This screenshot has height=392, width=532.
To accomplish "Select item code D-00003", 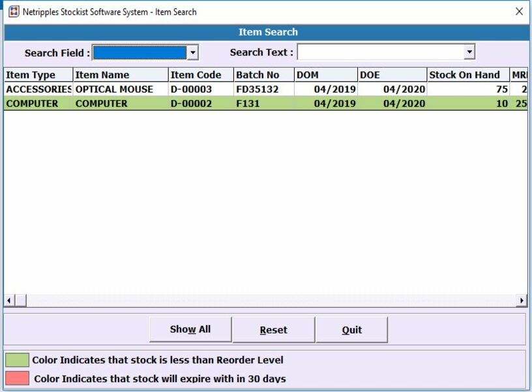I will 201,89.
